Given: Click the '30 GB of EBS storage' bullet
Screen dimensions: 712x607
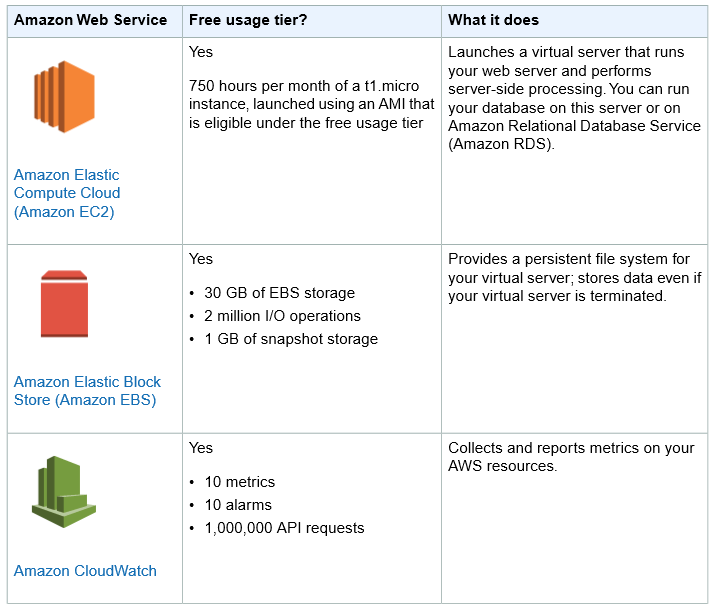Looking at the screenshot, I should pos(279,293).
